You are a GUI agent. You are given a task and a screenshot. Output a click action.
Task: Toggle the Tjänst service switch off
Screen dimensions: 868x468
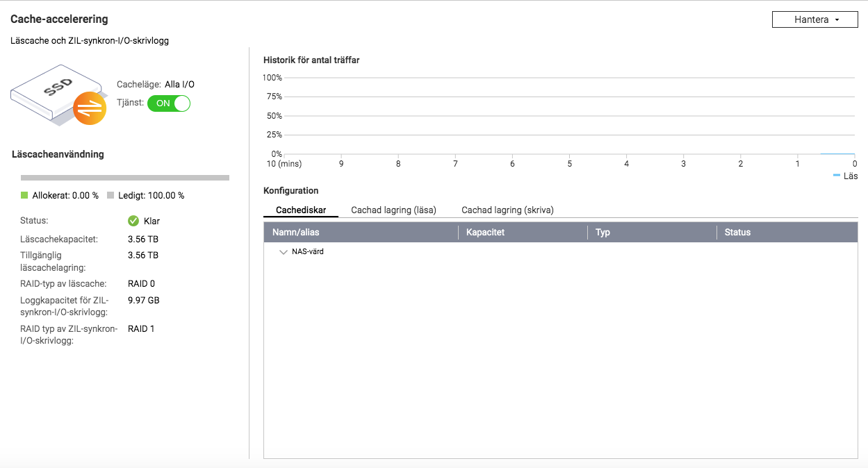tap(169, 103)
